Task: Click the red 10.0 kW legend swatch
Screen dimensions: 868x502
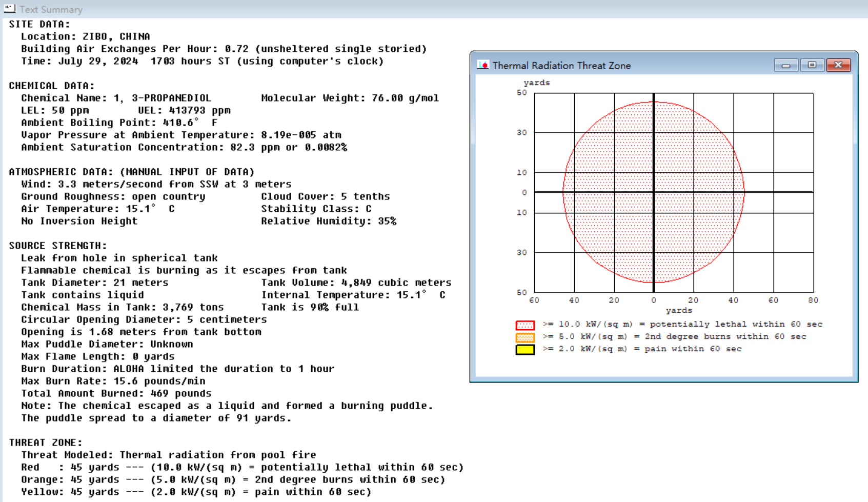Action: 525,325
